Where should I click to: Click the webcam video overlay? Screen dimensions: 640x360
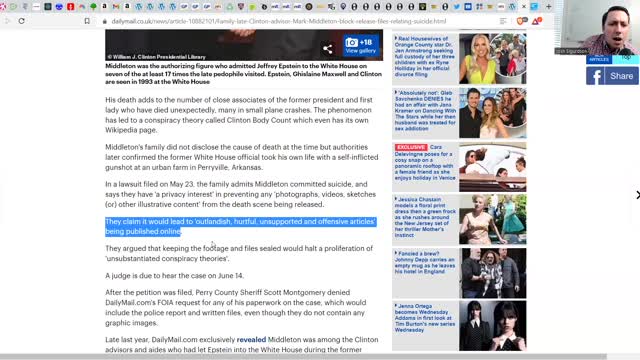(598, 27)
